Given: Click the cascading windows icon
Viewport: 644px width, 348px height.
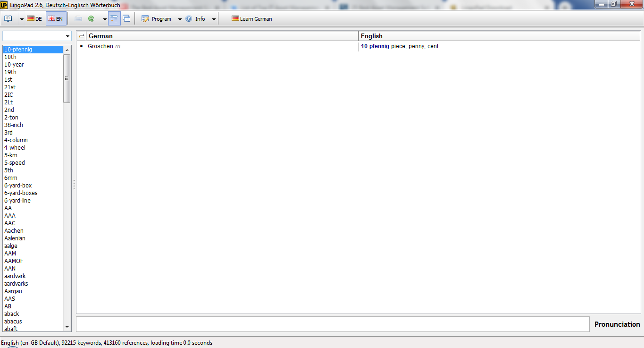Looking at the screenshot, I should tap(126, 19).
